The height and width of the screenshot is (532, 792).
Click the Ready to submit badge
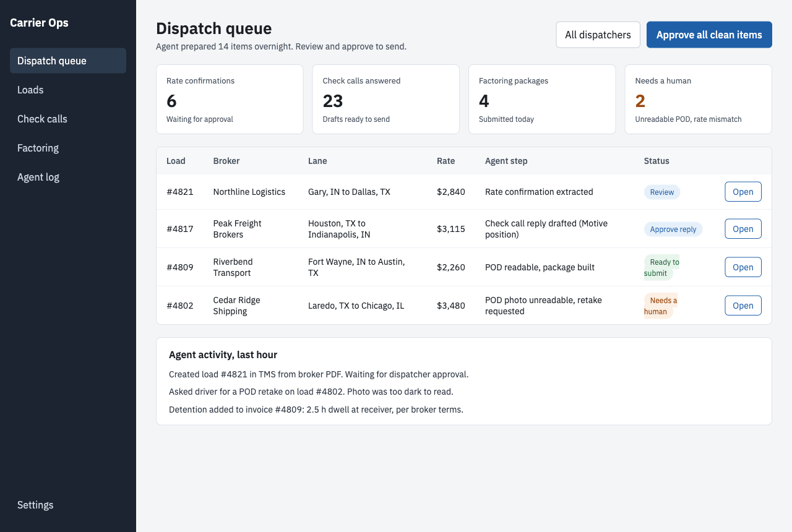[x=661, y=267]
